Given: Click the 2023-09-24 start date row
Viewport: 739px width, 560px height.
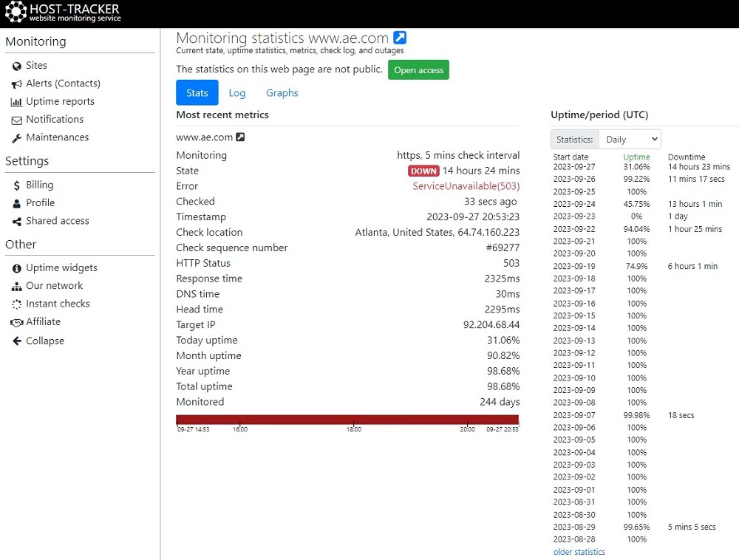Looking at the screenshot, I should pos(574,204).
